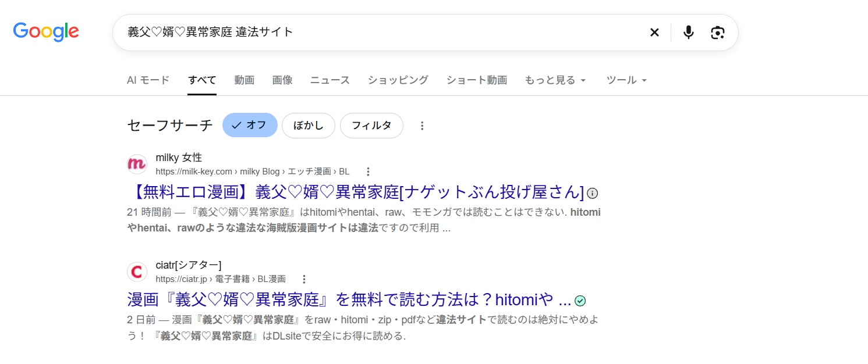Screen dimensions: 868x364
Task: Open ciatr result title about 無料で読む方法
Action: [x=349, y=299]
